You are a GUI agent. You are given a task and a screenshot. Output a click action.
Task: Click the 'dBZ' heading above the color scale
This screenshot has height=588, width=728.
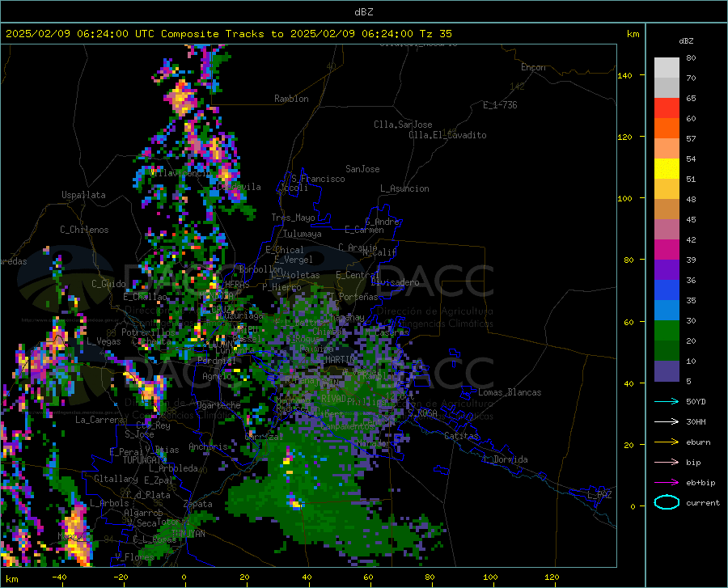(686, 40)
